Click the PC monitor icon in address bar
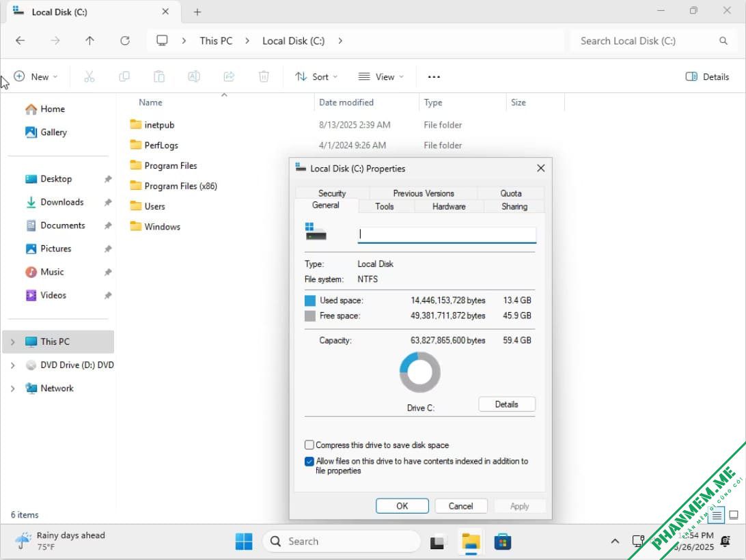The image size is (746, 560). 162,41
